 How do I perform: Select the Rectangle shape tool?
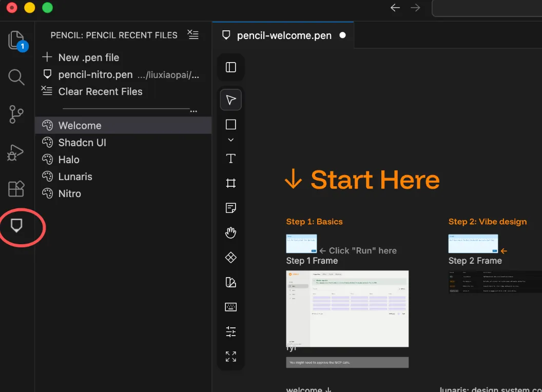pos(230,125)
